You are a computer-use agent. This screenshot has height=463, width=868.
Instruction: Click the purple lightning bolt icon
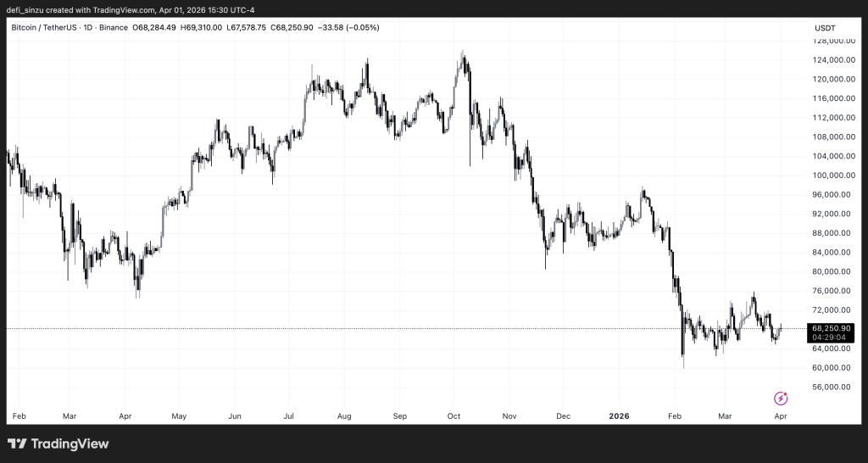tap(782, 398)
